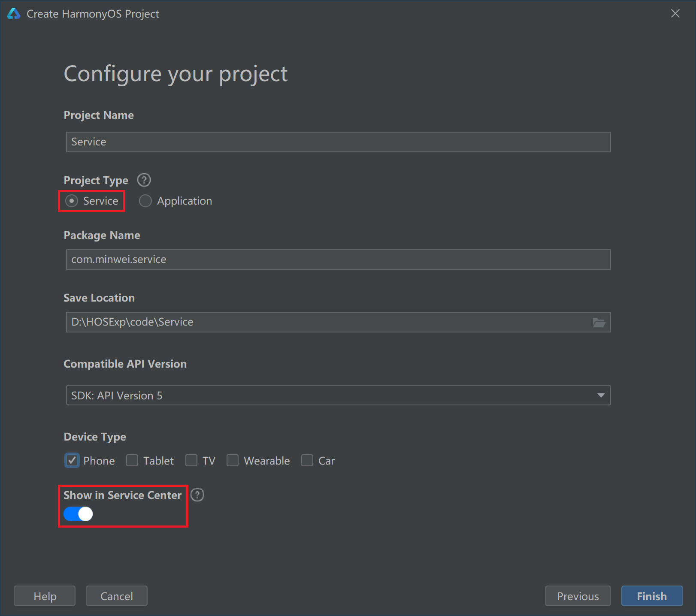Screen dimensions: 696x616
Task: Click the Show in Service Center label
Action: (x=122, y=495)
